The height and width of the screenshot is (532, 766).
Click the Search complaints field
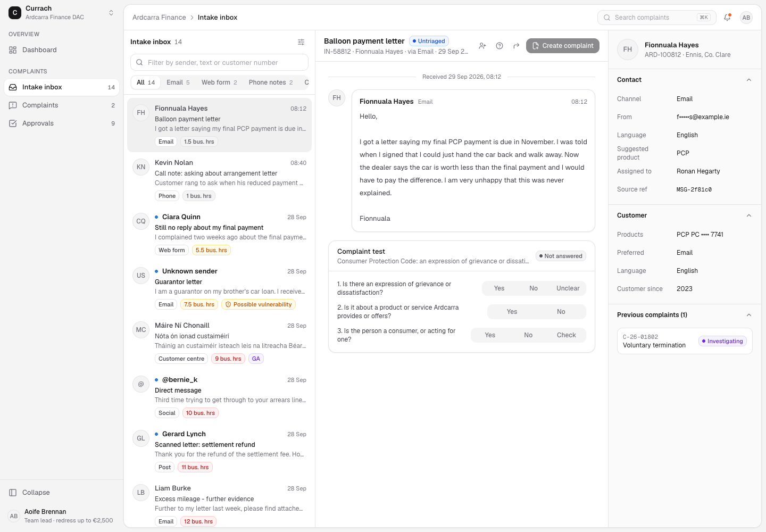click(x=657, y=18)
